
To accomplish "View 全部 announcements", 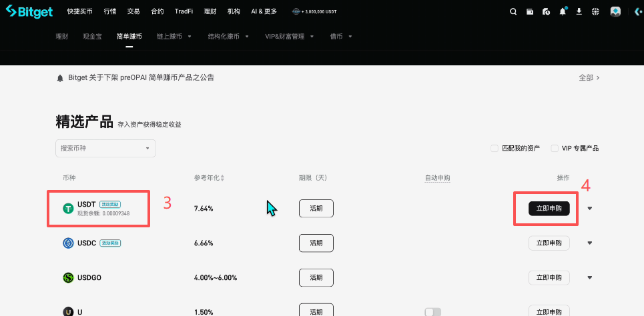I will point(589,77).
